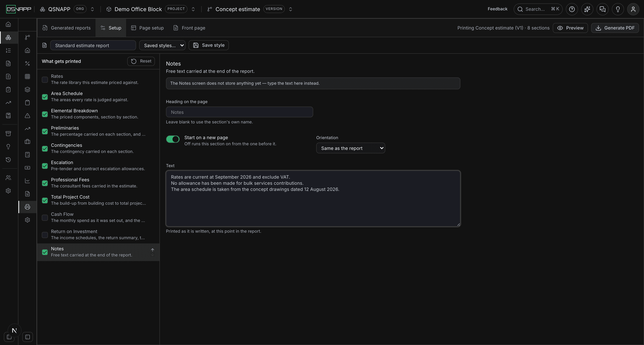The image size is (644, 345).
Task: Enable the Rates section checkbox
Action: click(x=45, y=80)
